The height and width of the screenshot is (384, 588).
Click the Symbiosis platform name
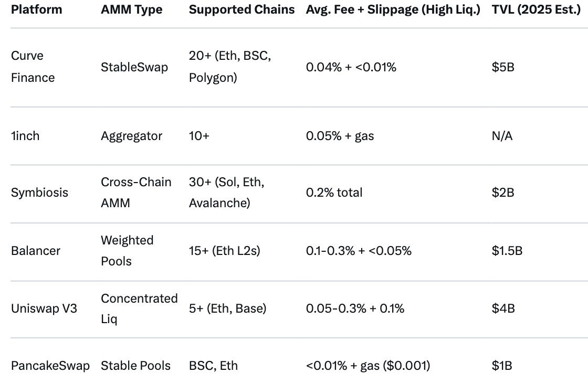tap(39, 193)
